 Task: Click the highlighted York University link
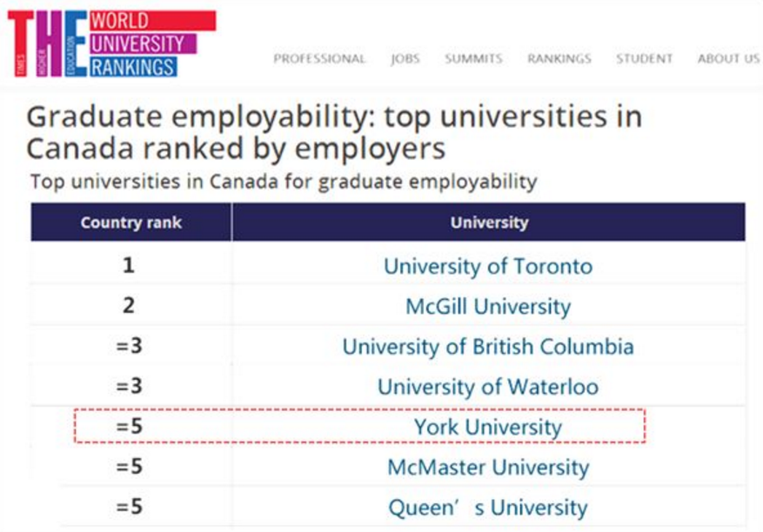(488, 427)
